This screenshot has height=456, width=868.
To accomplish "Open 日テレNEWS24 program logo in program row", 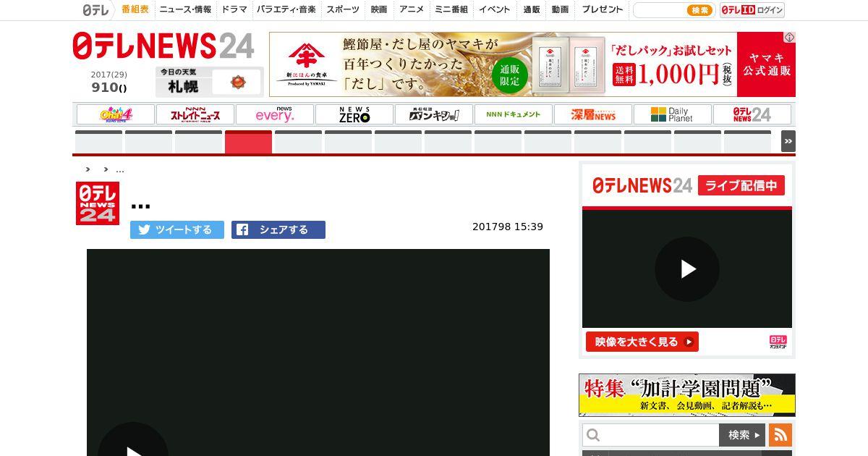I will pyautogui.click(x=752, y=114).
